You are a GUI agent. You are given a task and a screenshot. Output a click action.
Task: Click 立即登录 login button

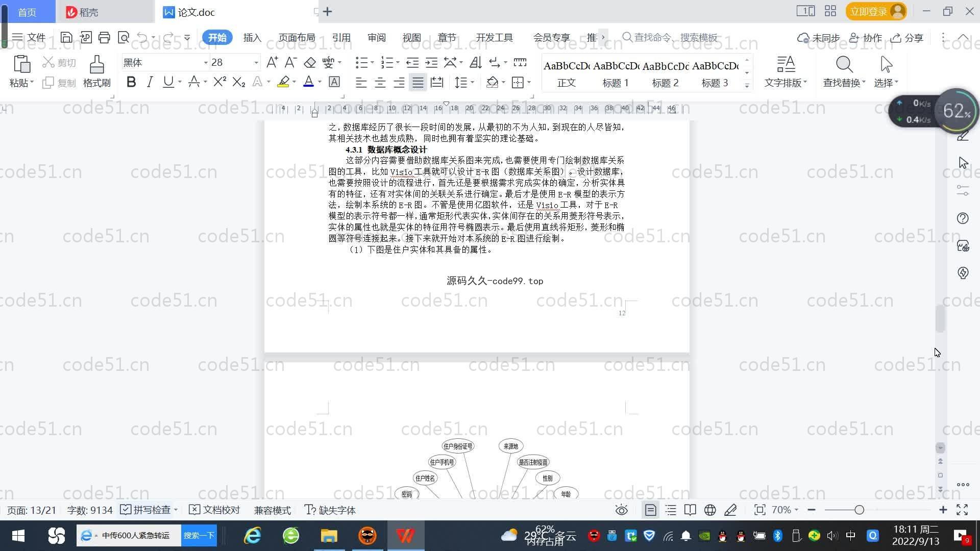pyautogui.click(x=876, y=11)
